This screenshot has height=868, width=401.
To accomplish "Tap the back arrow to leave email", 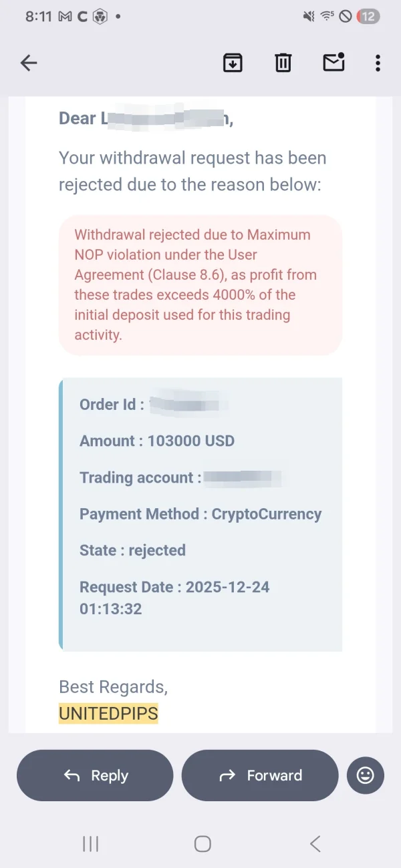I will point(29,63).
